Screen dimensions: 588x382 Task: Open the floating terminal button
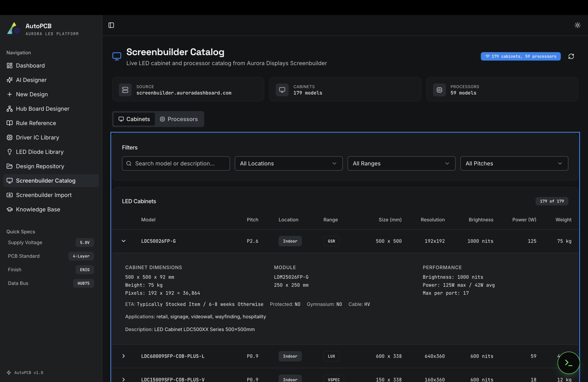tap(568, 362)
